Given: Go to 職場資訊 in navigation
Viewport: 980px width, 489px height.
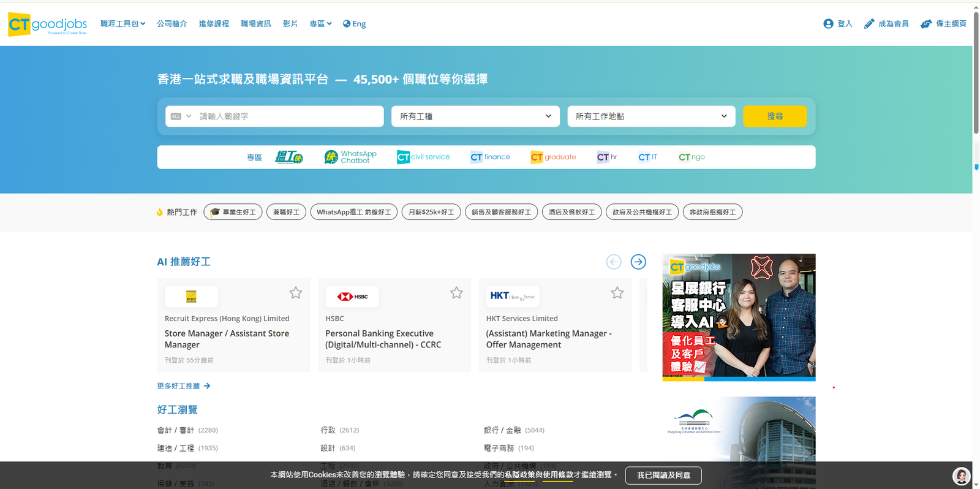Looking at the screenshot, I should tap(256, 24).
